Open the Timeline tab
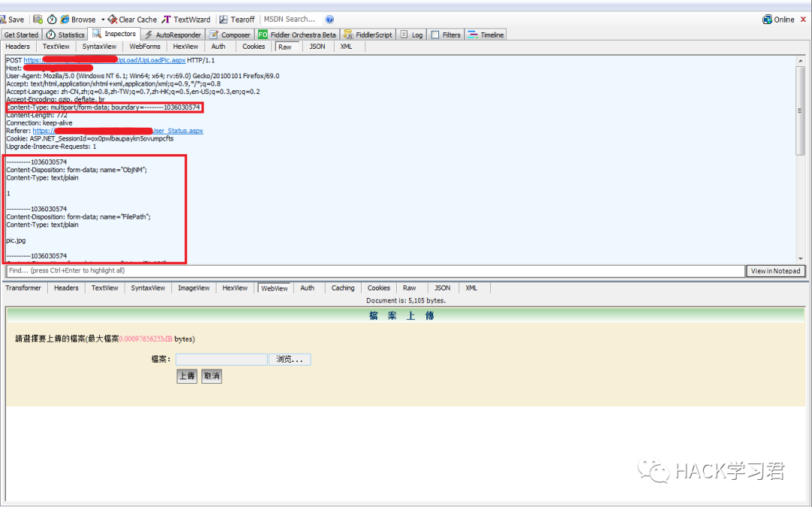 (x=486, y=35)
